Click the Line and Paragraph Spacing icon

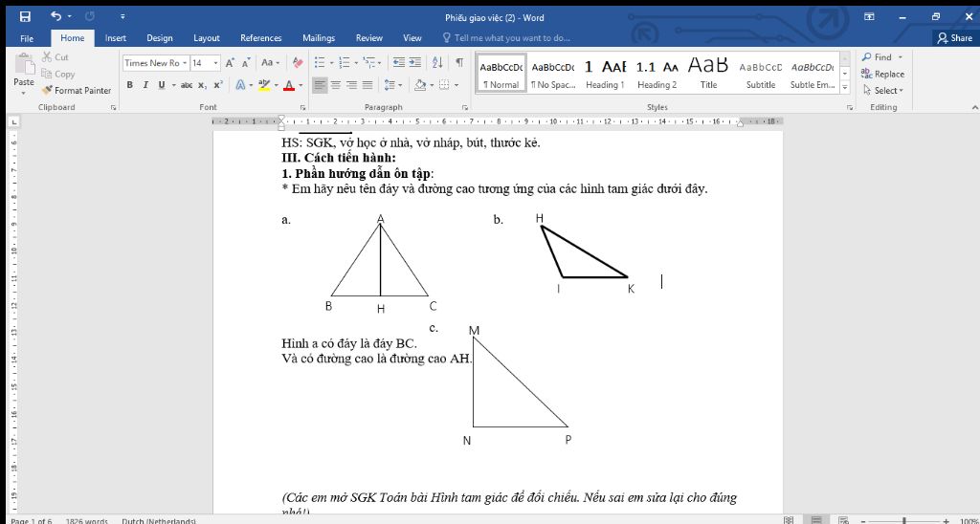390,85
